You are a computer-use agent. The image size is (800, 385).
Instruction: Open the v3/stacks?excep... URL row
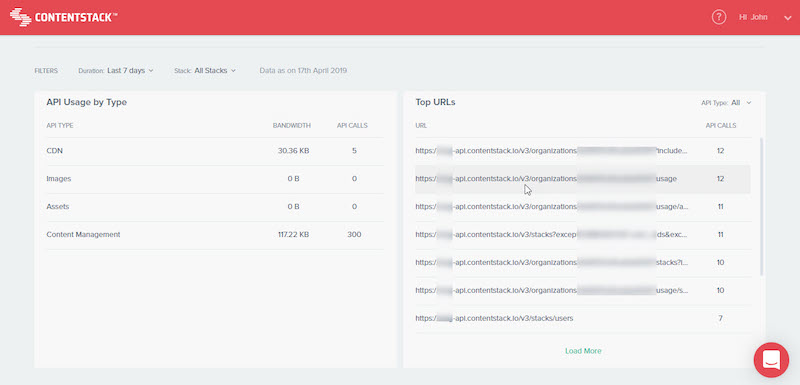552,235
